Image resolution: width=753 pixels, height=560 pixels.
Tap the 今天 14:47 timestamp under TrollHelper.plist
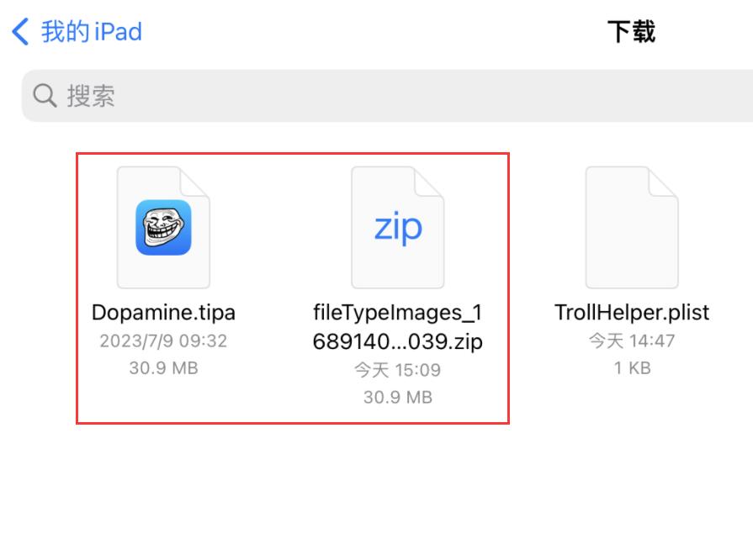point(632,341)
